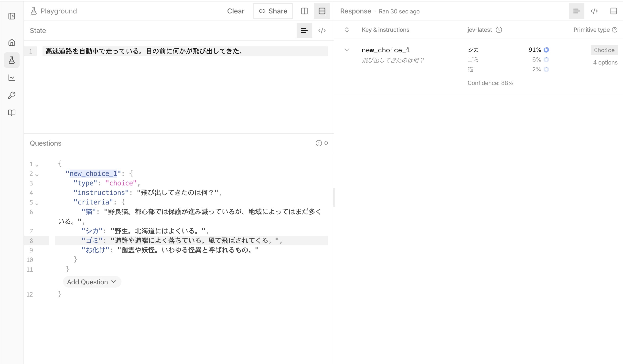This screenshot has width=623, height=364.
Task: Click the "choice" type value in editor
Action: 121,183
